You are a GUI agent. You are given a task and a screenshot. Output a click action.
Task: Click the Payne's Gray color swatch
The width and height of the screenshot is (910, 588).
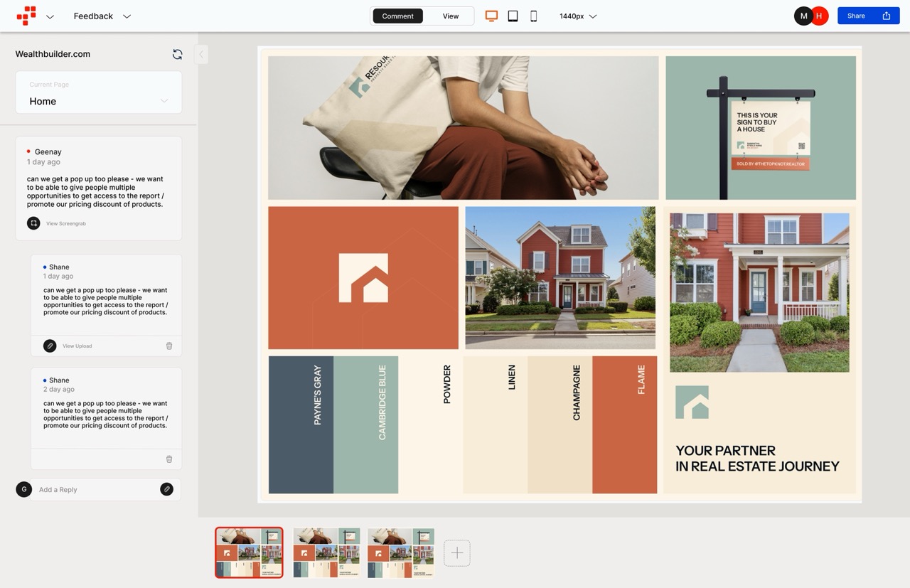(x=301, y=424)
